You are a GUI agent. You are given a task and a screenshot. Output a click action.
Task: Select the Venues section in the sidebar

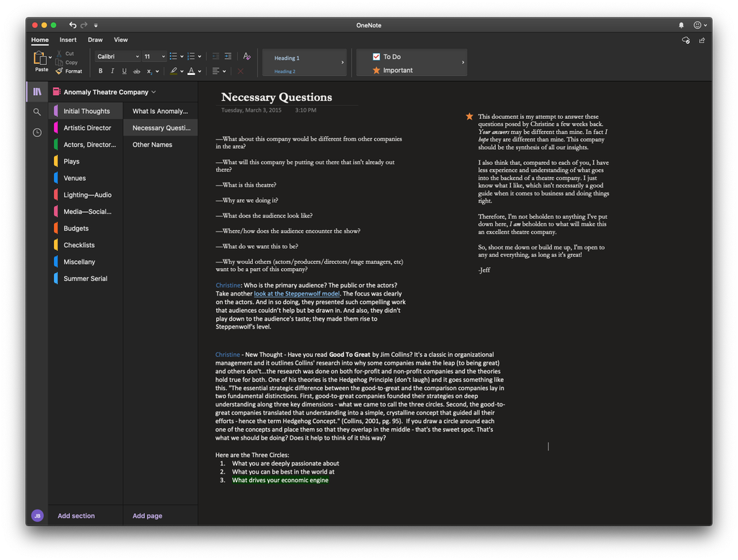coord(76,177)
